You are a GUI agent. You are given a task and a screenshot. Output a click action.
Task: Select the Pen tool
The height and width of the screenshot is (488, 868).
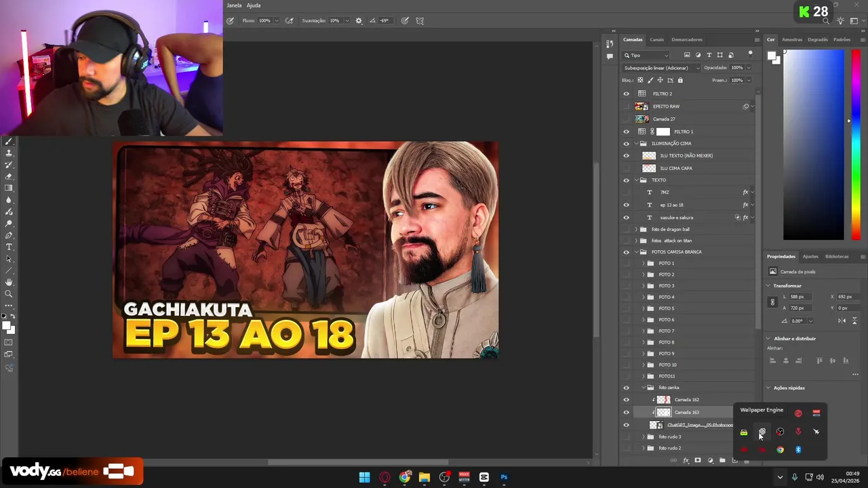click(9, 235)
